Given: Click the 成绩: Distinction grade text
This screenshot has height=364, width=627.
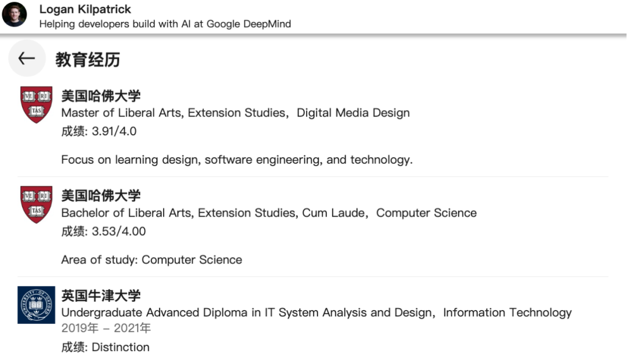Looking at the screenshot, I should (105, 347).
